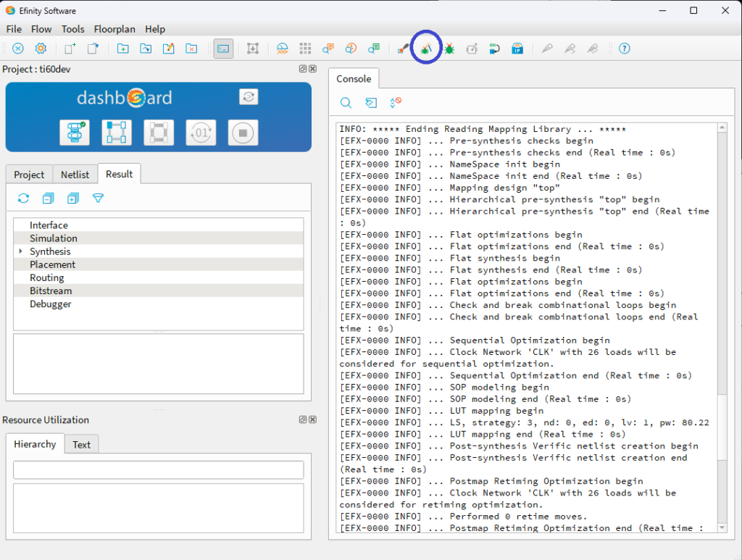Viewport: 742px width, 560px height.
Task: Run placement from the dashboard
Action: 117,133
